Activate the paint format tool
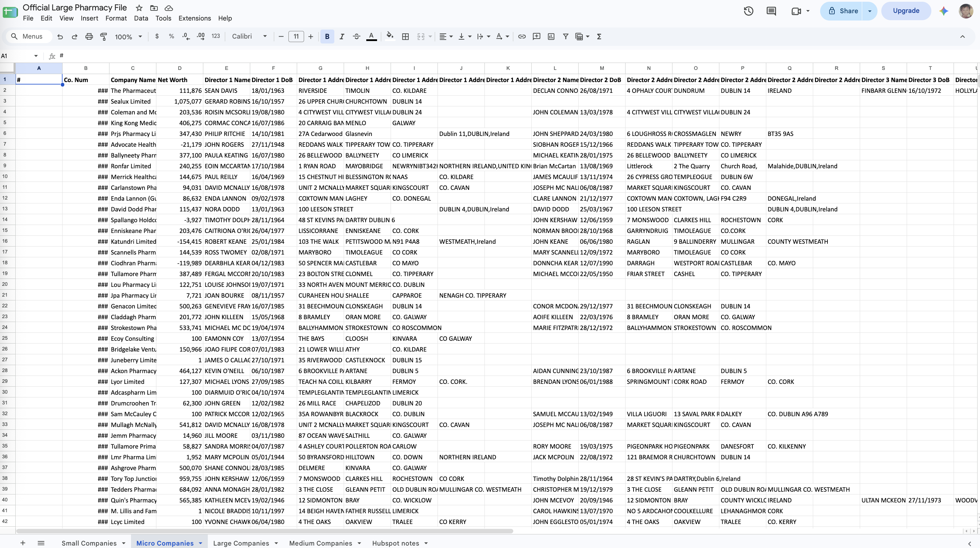980x548 pixels. 104,37
